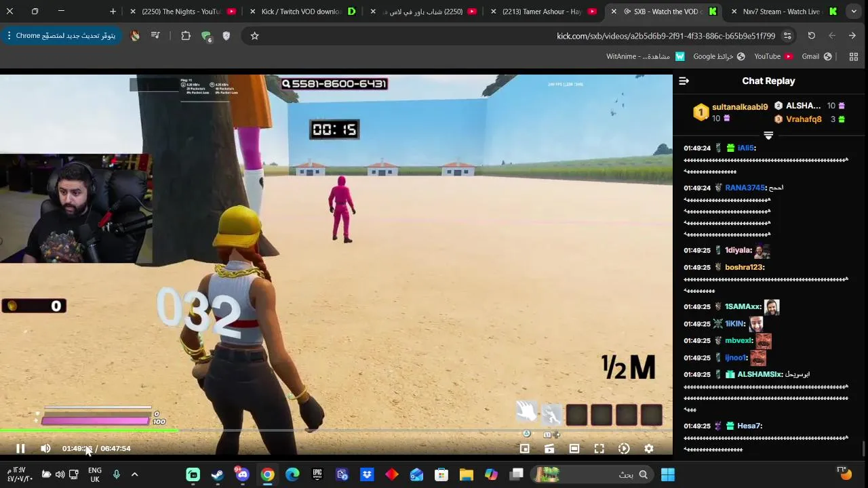Image resolution: width=868 pixels, height=488 pixels.
Task: Switch to the شباب باور YouTube tab
Action: [x=422, y=12]
